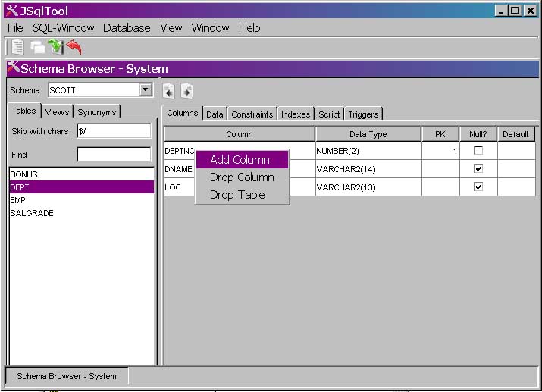This screenshot has height=392, width=542.
Task: Click the left-arrow page icon above Columns tab
Action: pos(169,91)
